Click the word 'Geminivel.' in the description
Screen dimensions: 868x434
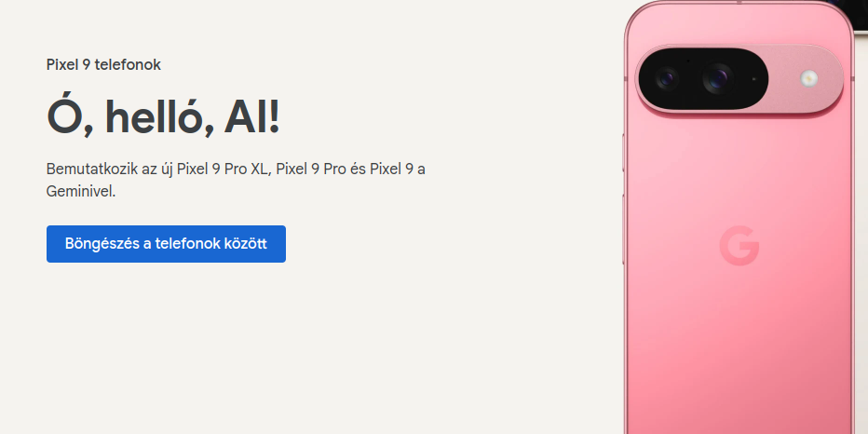tap(81, 192)
